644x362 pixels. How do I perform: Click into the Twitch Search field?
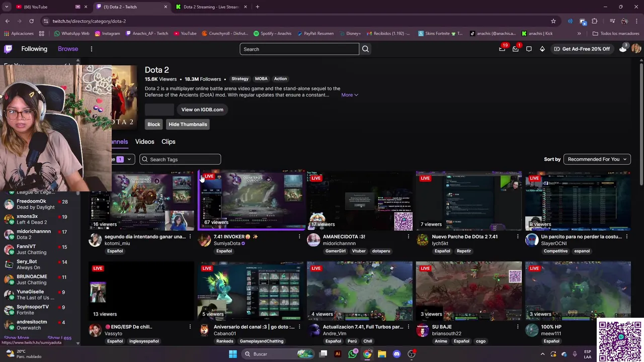(x=299, y=49)
